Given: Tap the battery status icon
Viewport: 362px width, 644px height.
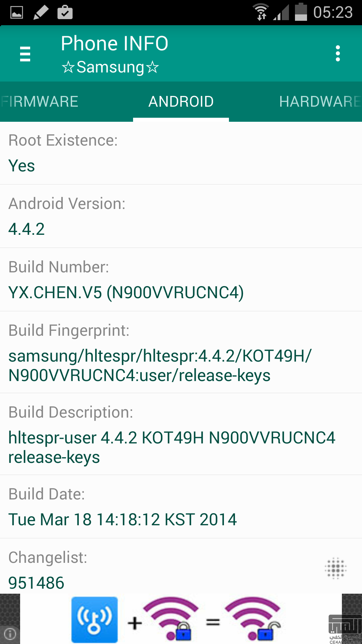Looking at the screenshot, I should tap(301, 12).
